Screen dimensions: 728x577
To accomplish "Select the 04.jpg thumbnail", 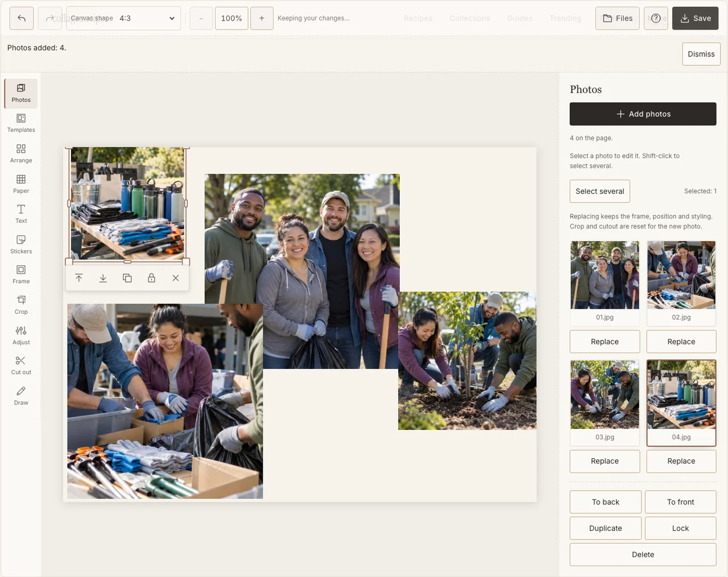I will 681,402.
